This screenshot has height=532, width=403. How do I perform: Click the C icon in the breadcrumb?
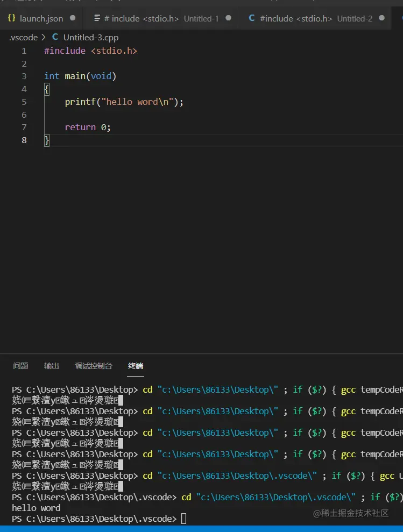tap(55, 37)
